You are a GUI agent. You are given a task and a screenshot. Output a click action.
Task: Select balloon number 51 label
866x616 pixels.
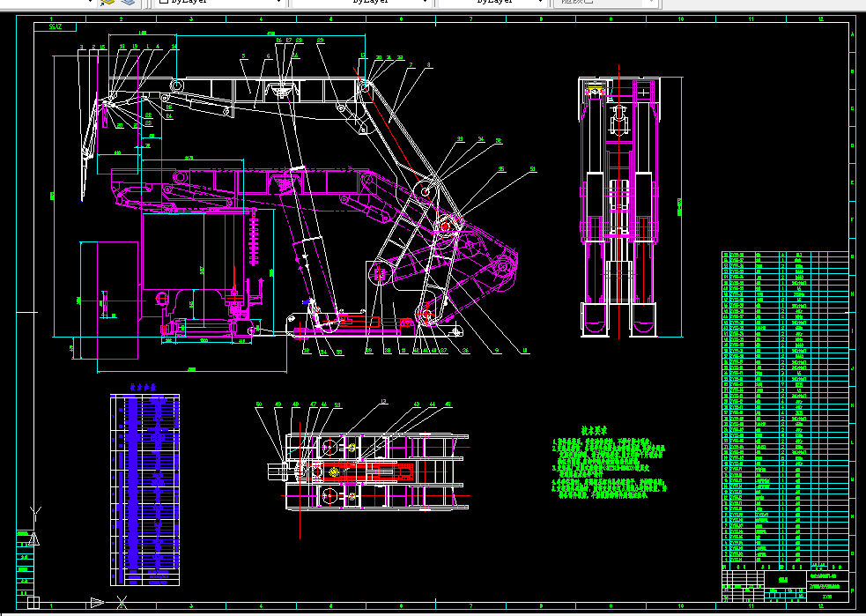click(532, 169)
